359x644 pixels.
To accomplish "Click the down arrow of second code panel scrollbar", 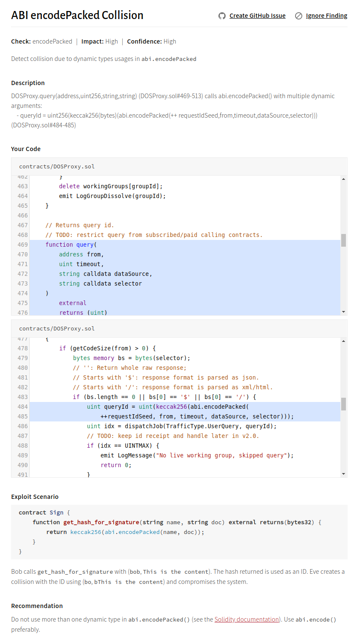I will click(343, 474).
